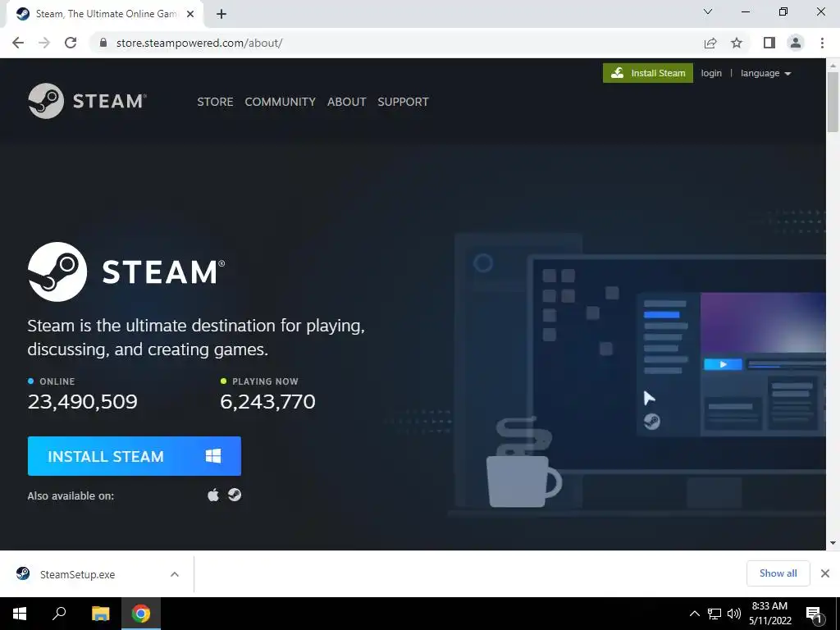Select the Steam browser tab

coord(105,15)
